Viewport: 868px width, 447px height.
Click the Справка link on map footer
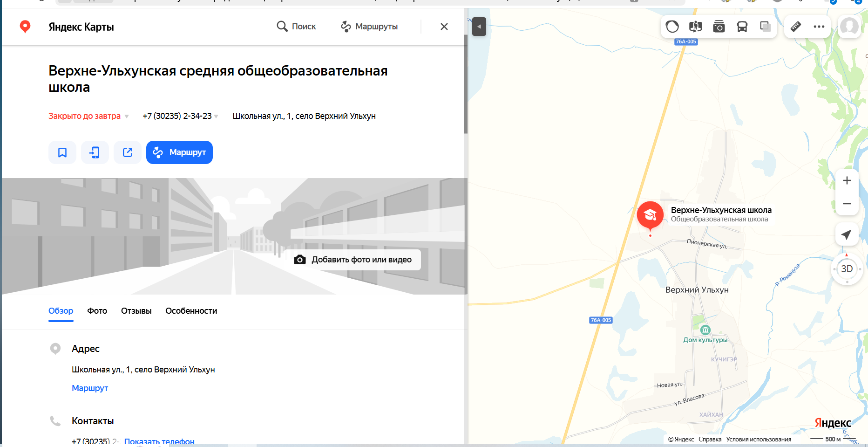pos(710,439)
